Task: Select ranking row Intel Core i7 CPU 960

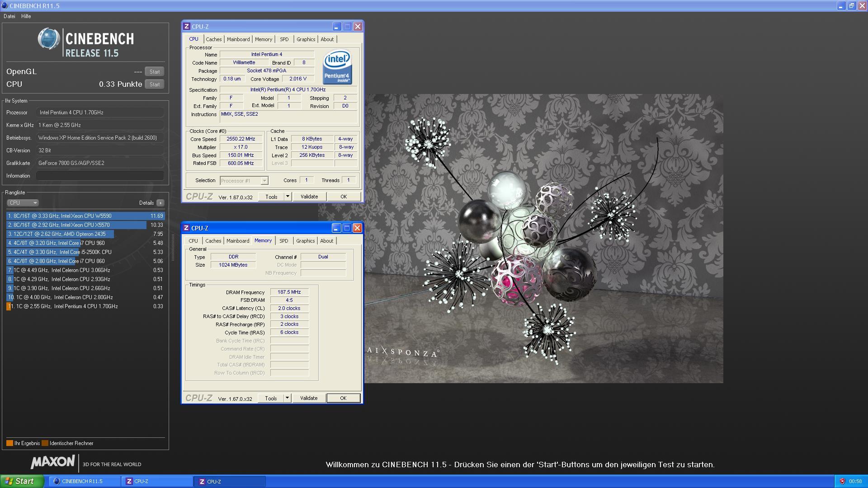Action: pos(85,243)
